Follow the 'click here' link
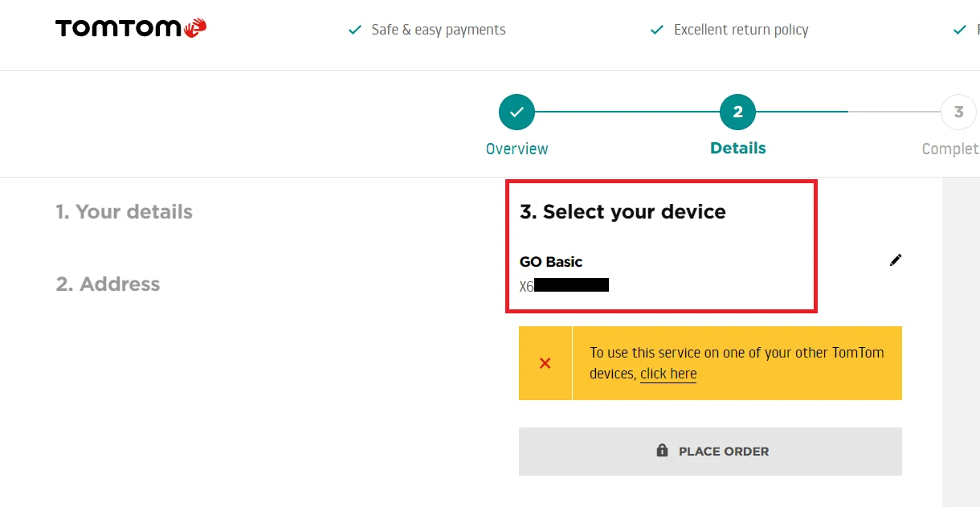Screen dimensions: 980x507 668,374
